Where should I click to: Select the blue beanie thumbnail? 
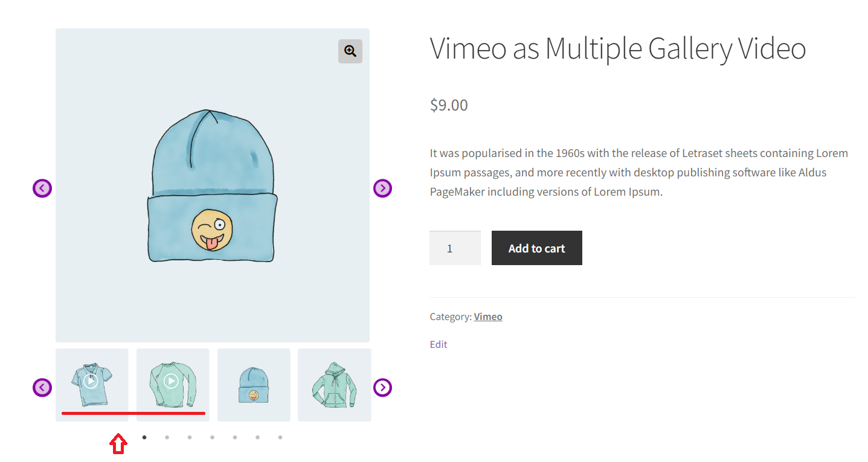point(253,384)
